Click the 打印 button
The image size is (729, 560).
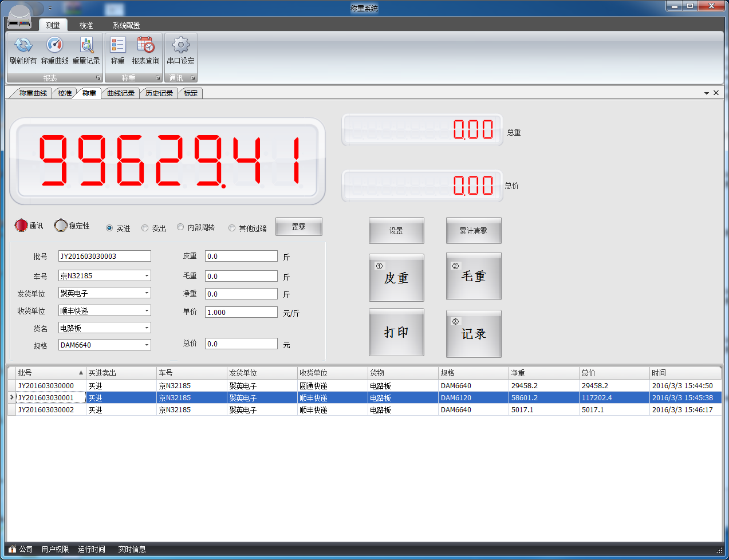point(396,332)
